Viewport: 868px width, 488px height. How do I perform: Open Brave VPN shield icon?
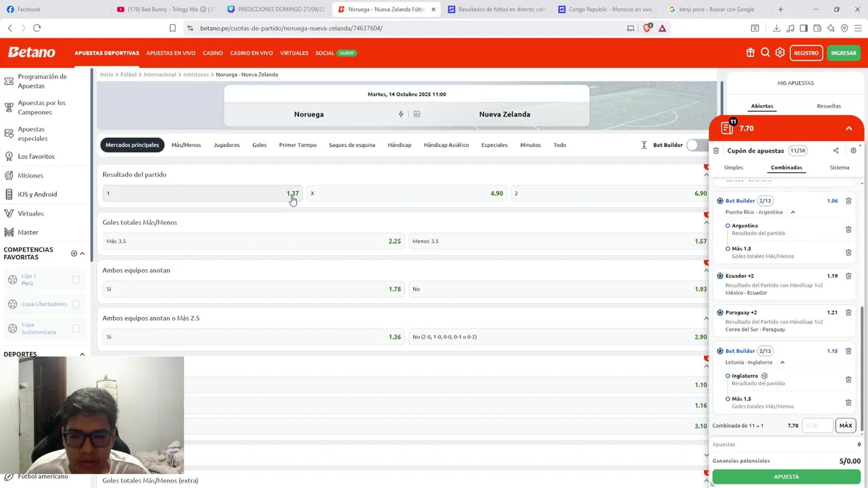click(844, 28)
